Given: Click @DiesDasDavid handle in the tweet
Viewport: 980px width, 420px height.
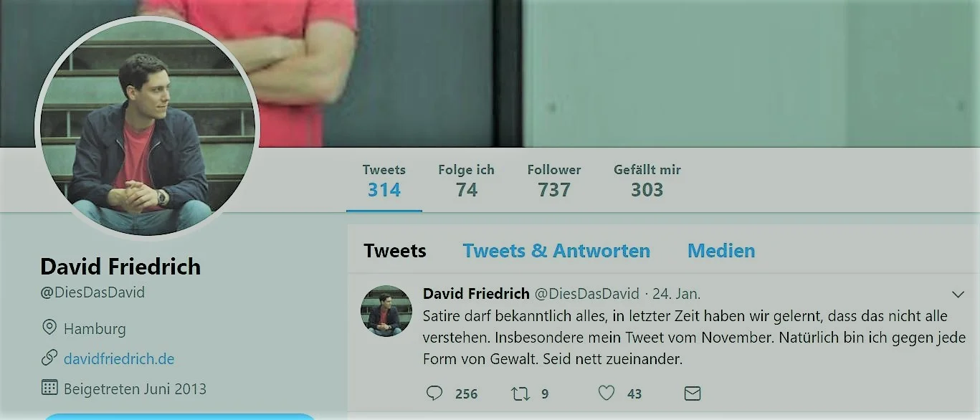Looking at the screenshot, I should point(587,294).
